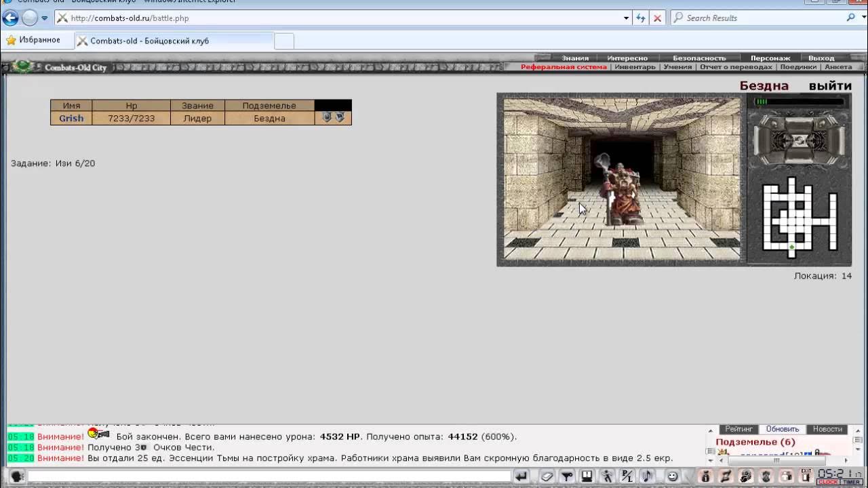This screenshot has height=488, width=868.
Task: Open recent pages dropdown arrow
Action: tap(45, 18)
